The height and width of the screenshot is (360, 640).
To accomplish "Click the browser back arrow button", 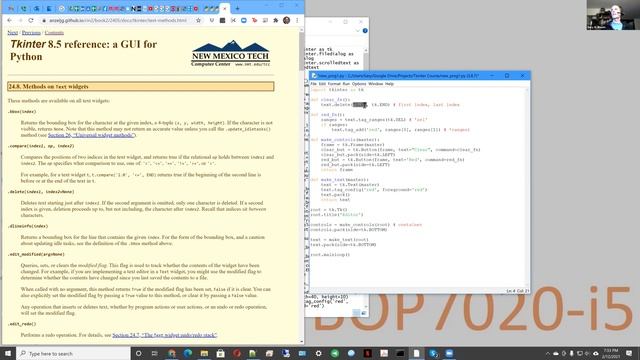I will click(x=9, y=20).
